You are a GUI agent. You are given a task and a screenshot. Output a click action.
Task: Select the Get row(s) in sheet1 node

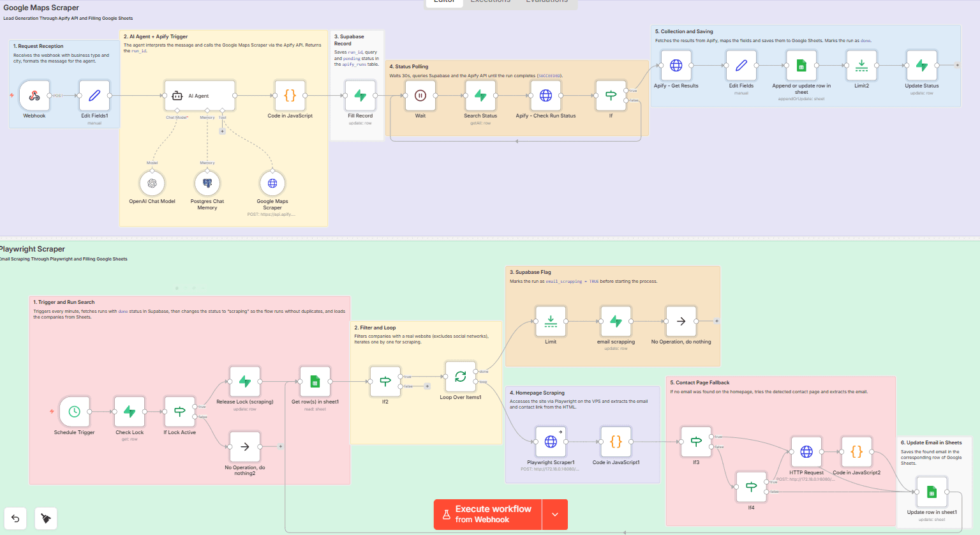tap(315, 382)
